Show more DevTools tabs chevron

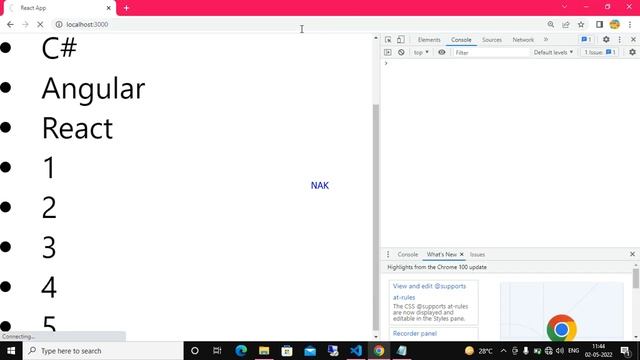point(546,40)
